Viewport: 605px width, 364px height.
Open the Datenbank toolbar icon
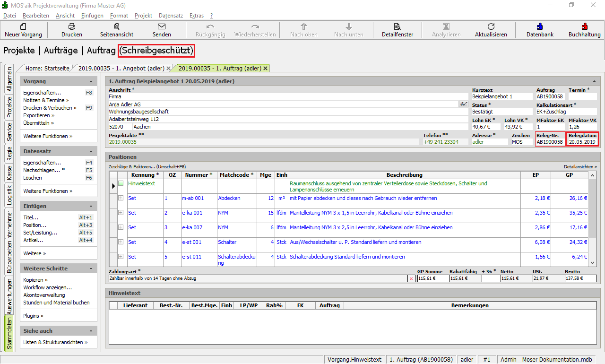click(x=540, y=26)
